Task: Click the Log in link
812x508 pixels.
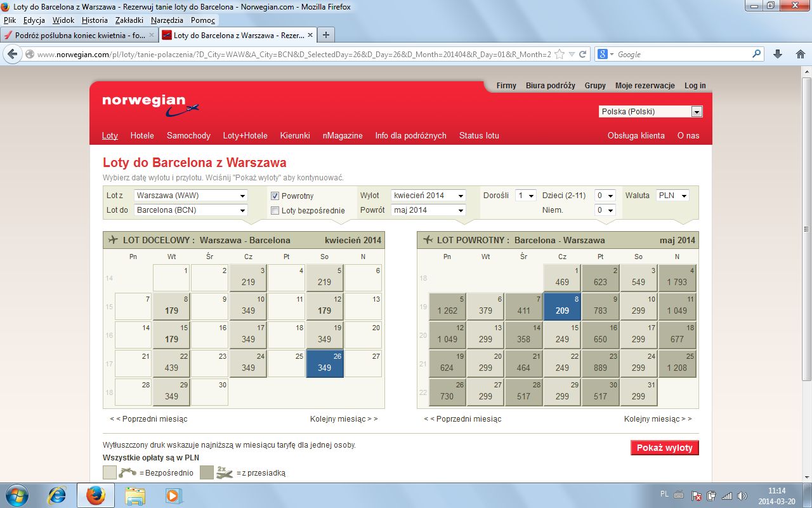Action: pyautogui.click(x=695, y=86)
